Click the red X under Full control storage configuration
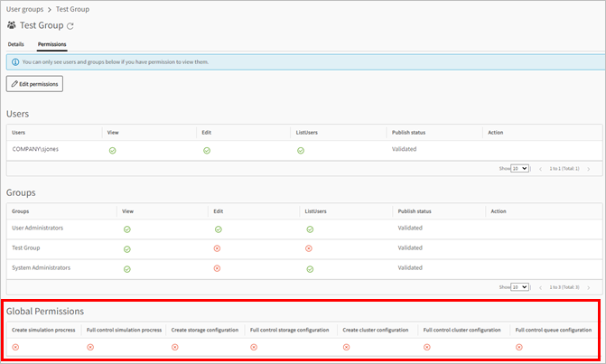Viewport: 606px width, 364px height. 254,347
